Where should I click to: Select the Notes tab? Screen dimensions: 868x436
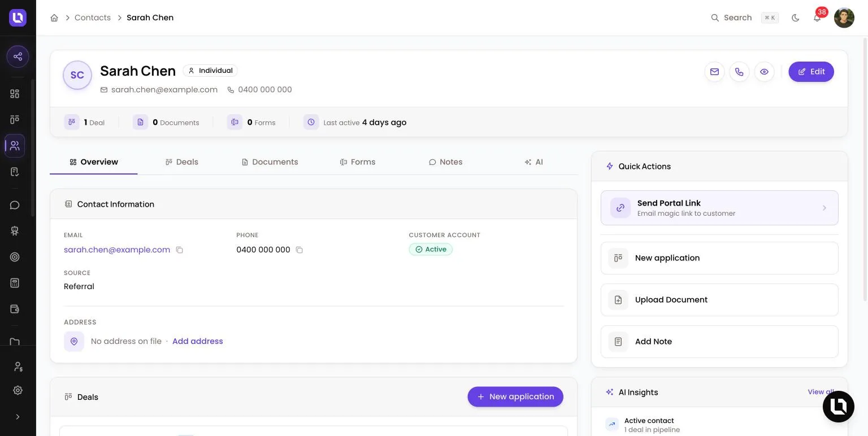tap(446, 162)
